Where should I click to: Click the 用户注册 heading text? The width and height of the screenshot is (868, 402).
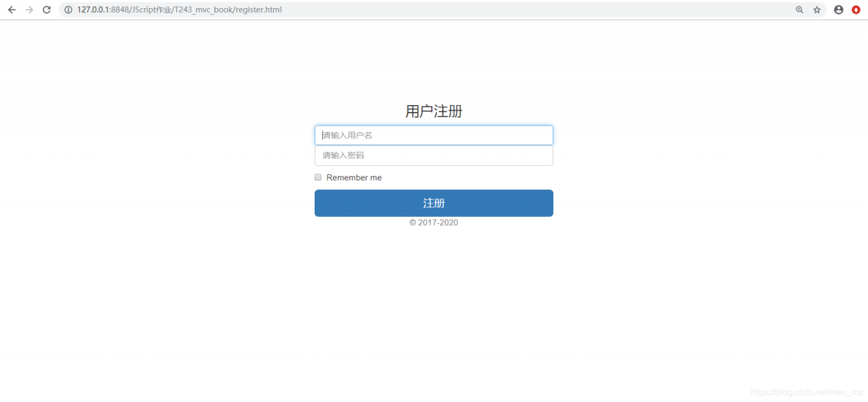(434, 111)
